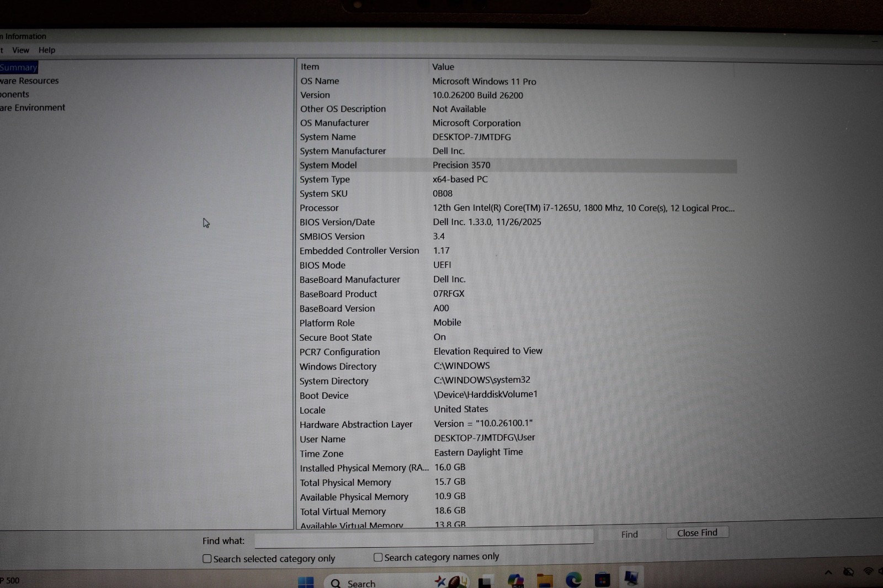This screenshot has width=883, height=588.
Task: Click the Microsoft Windows 11 Pro value
Action: point(484,81)
